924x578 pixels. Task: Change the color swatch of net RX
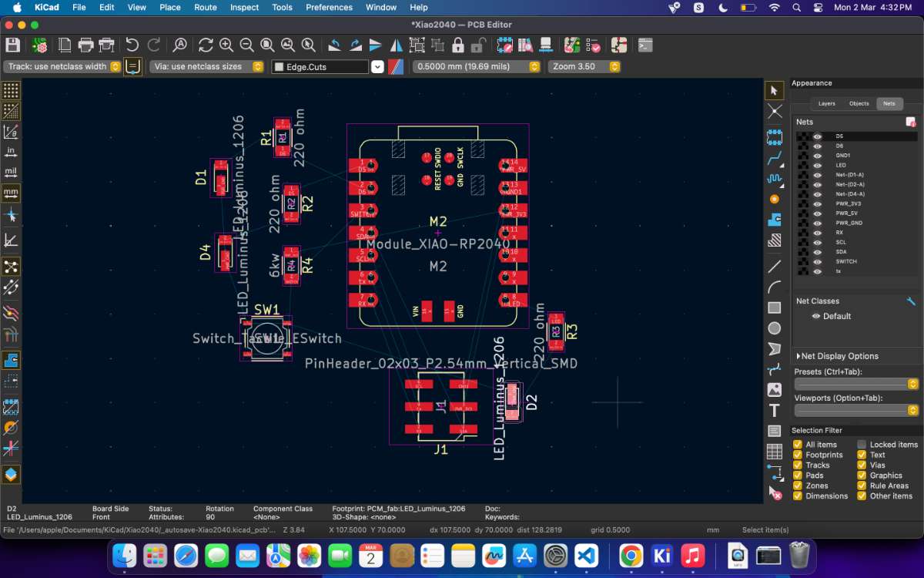click(803, 233)
